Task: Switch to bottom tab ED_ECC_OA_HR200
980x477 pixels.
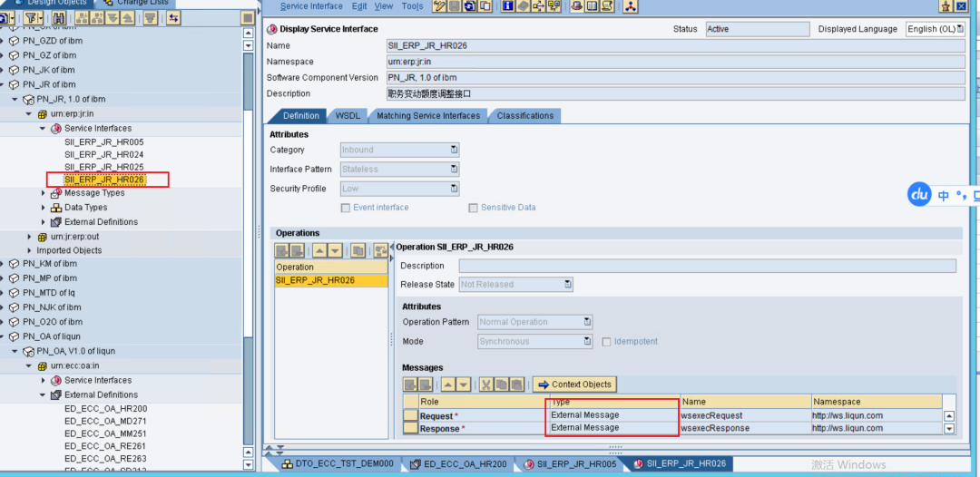Action: click(458, 464)
